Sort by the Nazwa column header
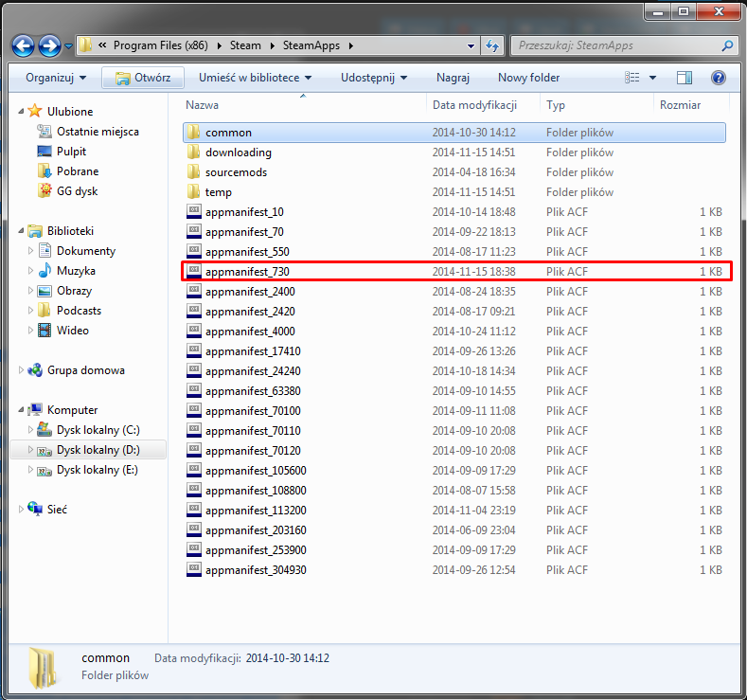Screen dimensions: 747x700 pos(203,105)
